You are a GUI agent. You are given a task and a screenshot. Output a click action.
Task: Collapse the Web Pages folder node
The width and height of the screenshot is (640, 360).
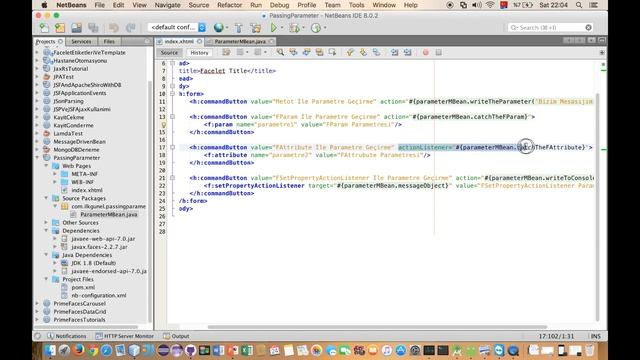point(46,166)
